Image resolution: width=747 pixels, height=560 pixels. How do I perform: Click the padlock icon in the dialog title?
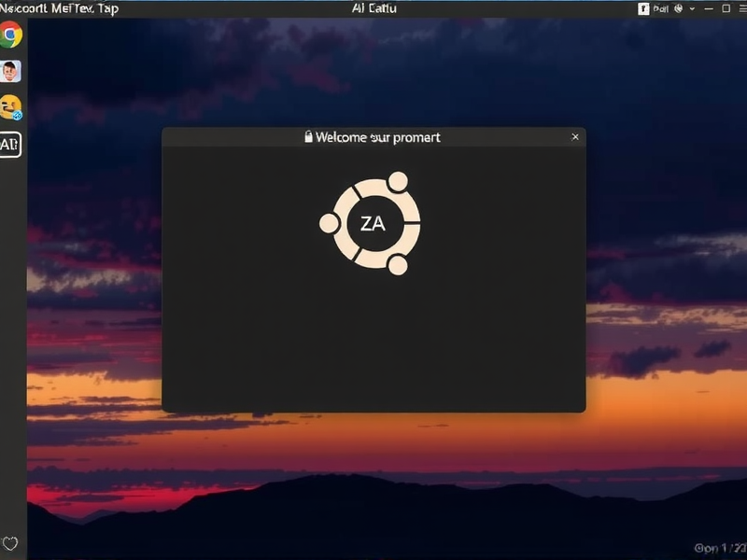click(x=309, y=136)
